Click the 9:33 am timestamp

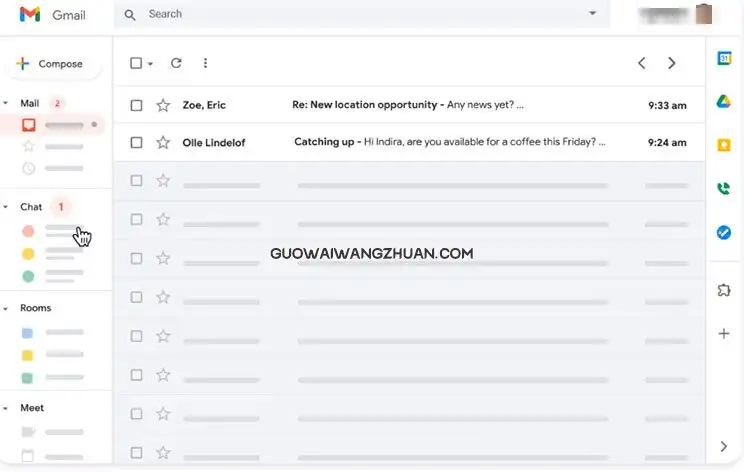tap(667, 105)
